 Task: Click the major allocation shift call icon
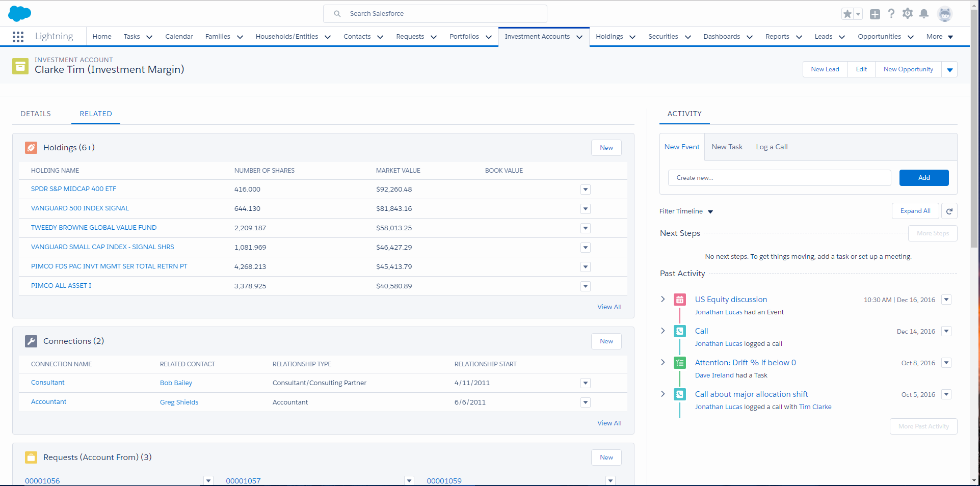click(680, 394)
